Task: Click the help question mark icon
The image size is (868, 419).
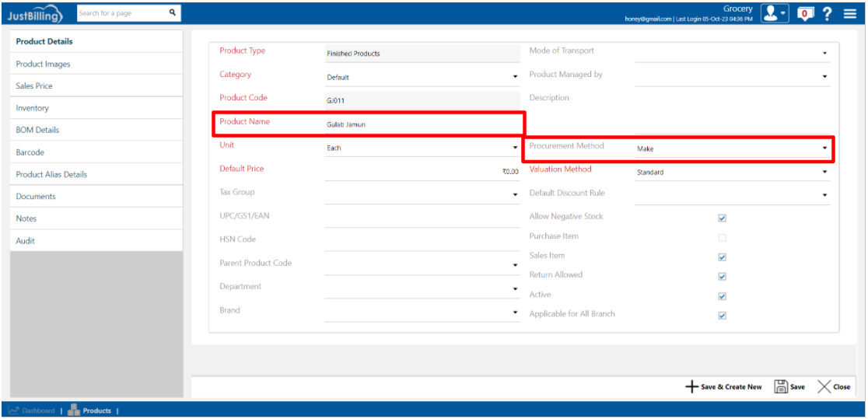Action: pos(828,13)
